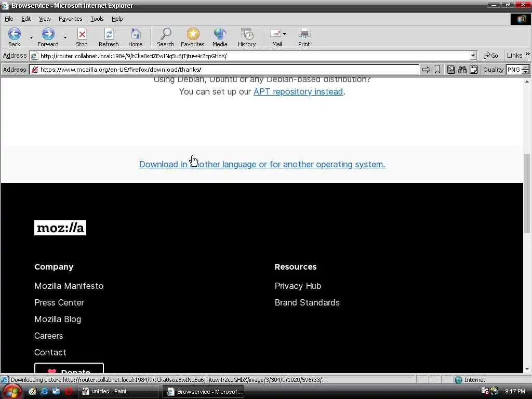Open the Favorites menu
This screenshot has height=399, width=532.
(70, 19)
